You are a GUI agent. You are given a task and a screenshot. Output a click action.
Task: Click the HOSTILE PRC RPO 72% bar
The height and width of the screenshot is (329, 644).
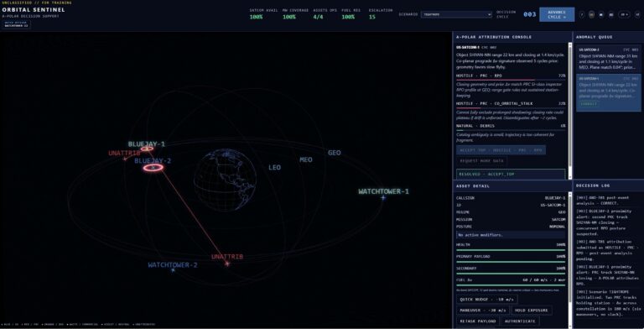pyautogui.click(x=511, y=80)
